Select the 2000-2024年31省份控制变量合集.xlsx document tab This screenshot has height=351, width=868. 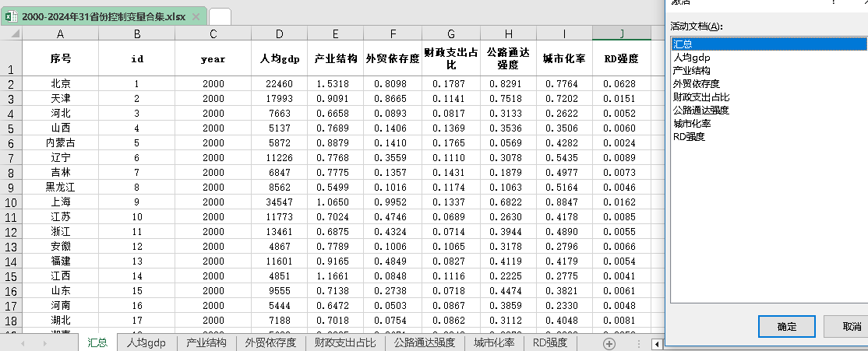(104, 16)
